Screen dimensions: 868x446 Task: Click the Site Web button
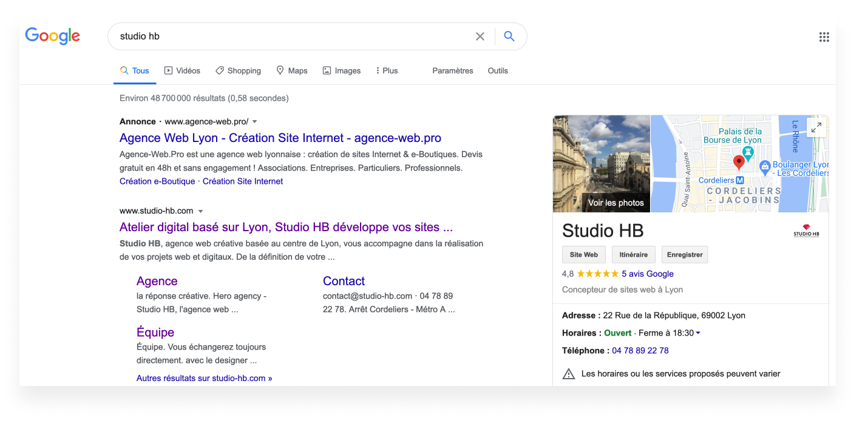coord(584,255)
